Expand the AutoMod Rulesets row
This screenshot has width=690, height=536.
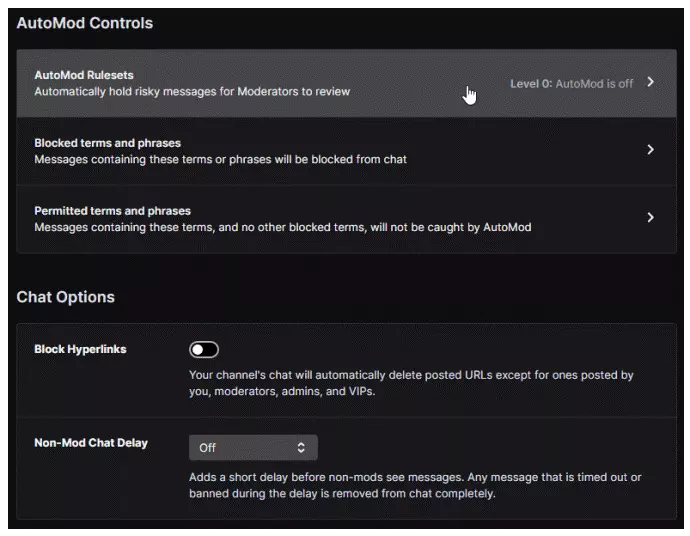[x=346, y=83]
